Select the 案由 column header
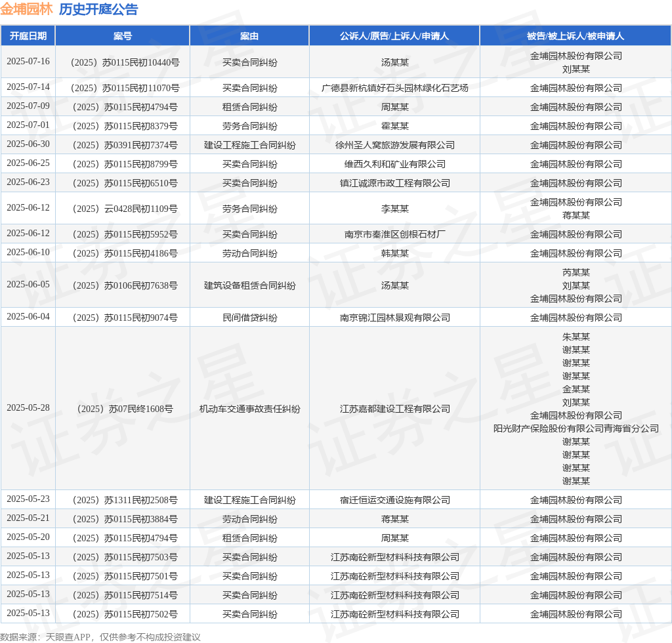This screenshot has height=643, width=672. click(249, 36)
